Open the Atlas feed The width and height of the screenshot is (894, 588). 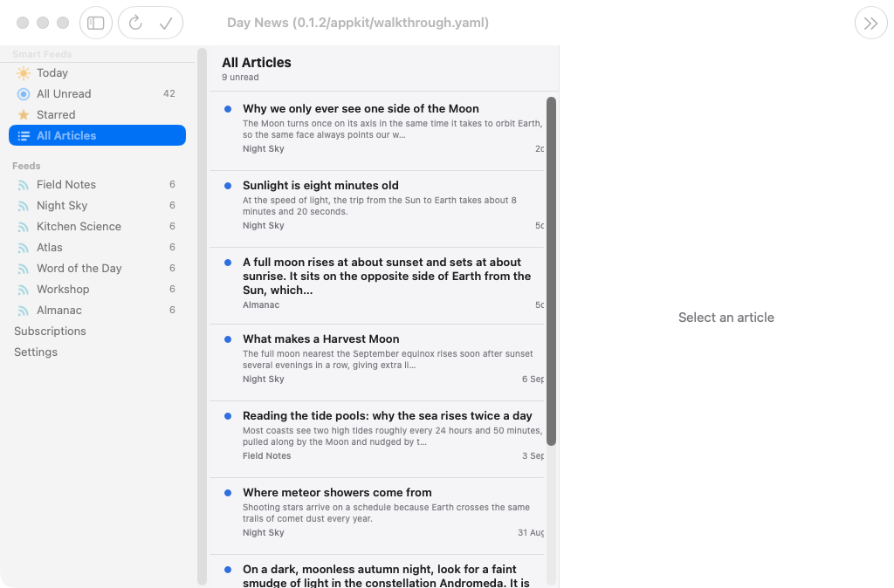pyautogui.click(x=97, y=247)
